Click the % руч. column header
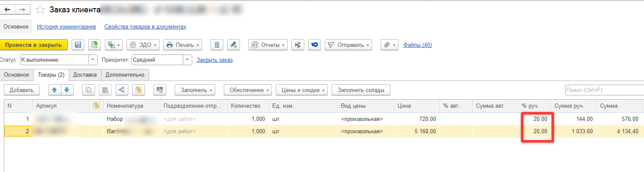The image size is (644, 172). tap(534, 106)
